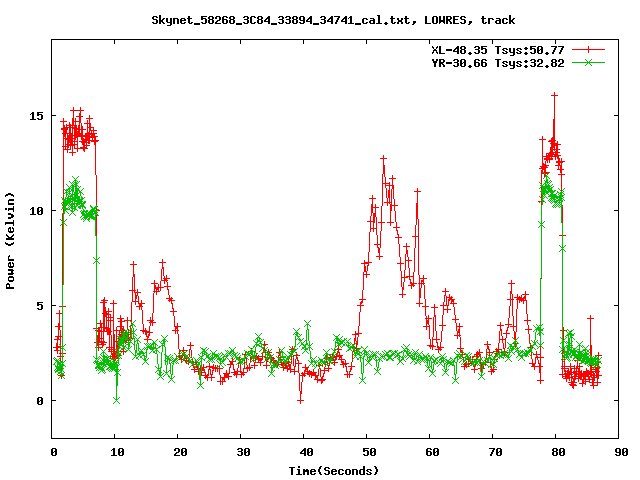The width and height of the screenshot is (640, 480).
Task: Click the x-axis tick label 30
Action: (x=243, y=452)
